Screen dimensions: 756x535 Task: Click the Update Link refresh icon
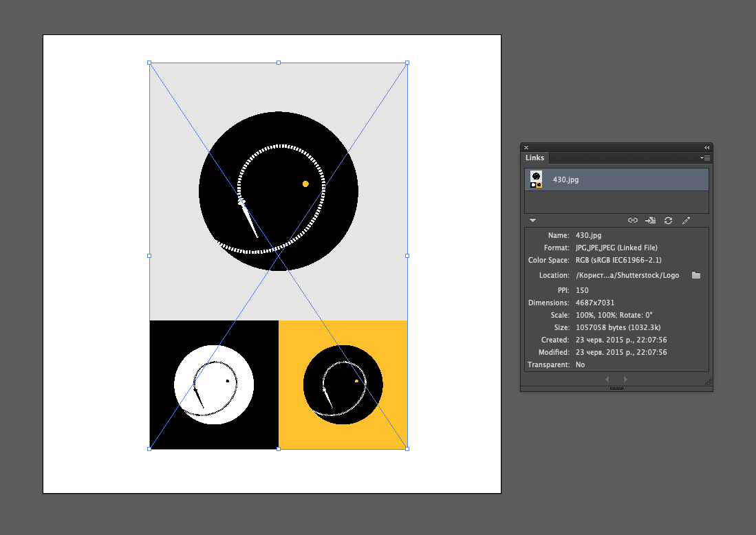click(x=668, y=220)
